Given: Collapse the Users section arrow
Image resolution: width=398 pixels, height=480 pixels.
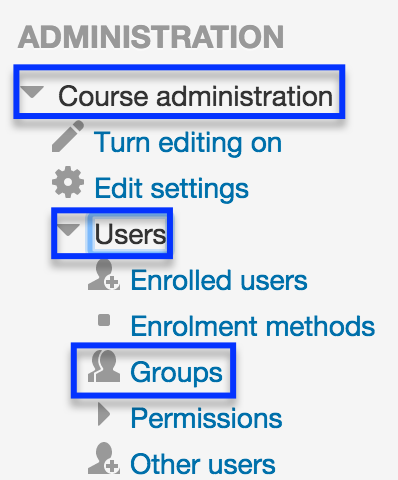Looking at the screenshot, I should tap(68, 229).
